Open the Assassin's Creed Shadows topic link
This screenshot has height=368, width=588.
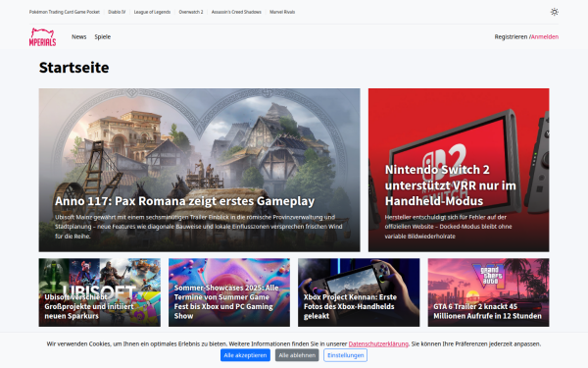(236, 12)
